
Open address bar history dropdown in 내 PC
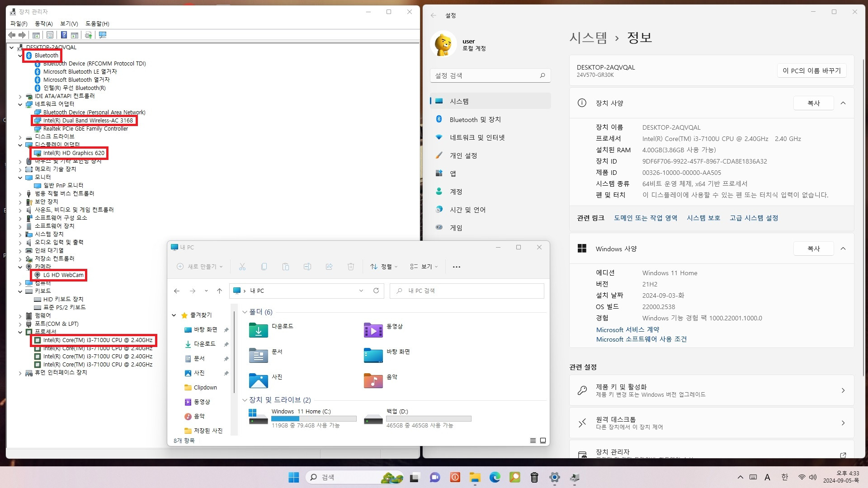pyautogui.click(x=361, y=291)
